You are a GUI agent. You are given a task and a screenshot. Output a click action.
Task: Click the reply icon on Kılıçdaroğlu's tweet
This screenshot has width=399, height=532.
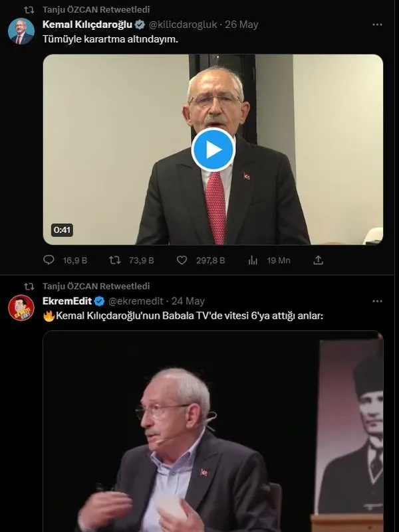click(x=49, y=260)
